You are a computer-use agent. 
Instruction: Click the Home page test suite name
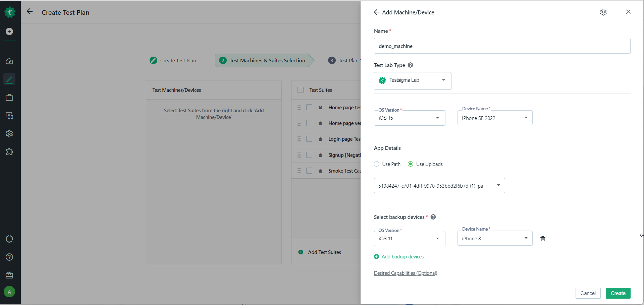pos(344,108)
